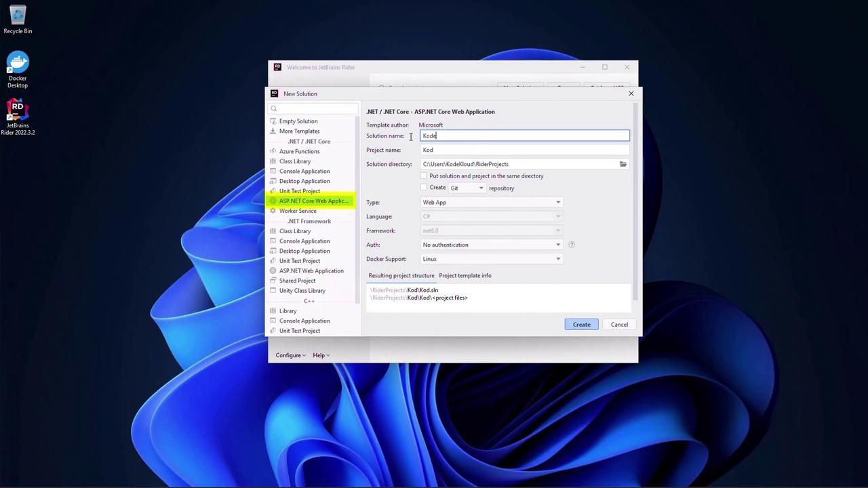The width and height of the screenshot is (868, 488).
Task: Click the Azure Functions template icon
Action: coord(273,151)
